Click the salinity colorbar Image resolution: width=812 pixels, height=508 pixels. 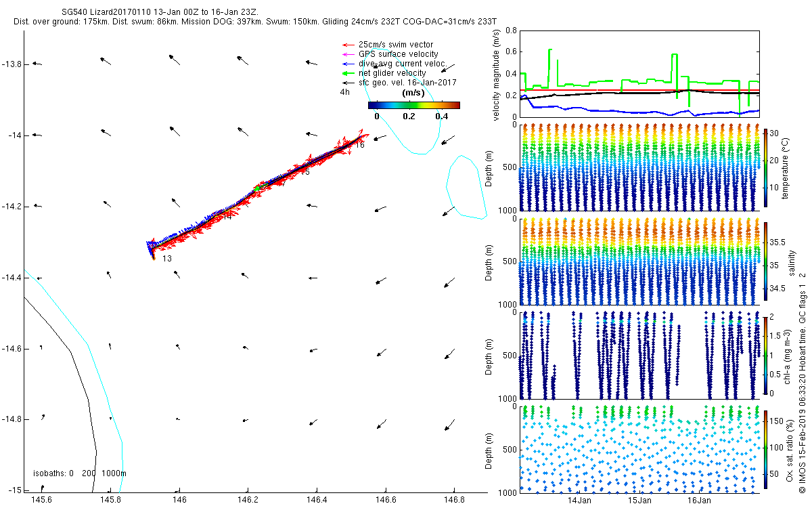point(766,261)
